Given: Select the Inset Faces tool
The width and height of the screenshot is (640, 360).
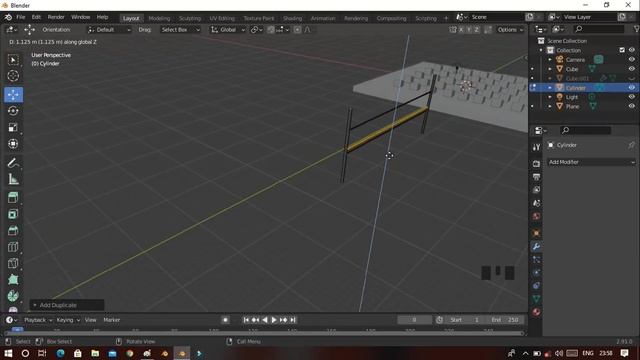Looking at the screenshot, I should (13, 214).
